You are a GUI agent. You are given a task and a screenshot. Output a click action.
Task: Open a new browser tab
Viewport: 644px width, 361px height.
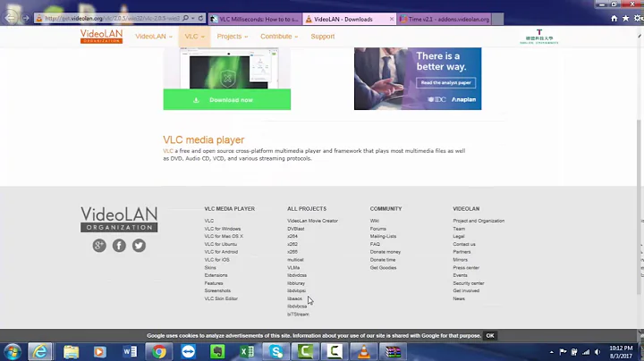497,19
